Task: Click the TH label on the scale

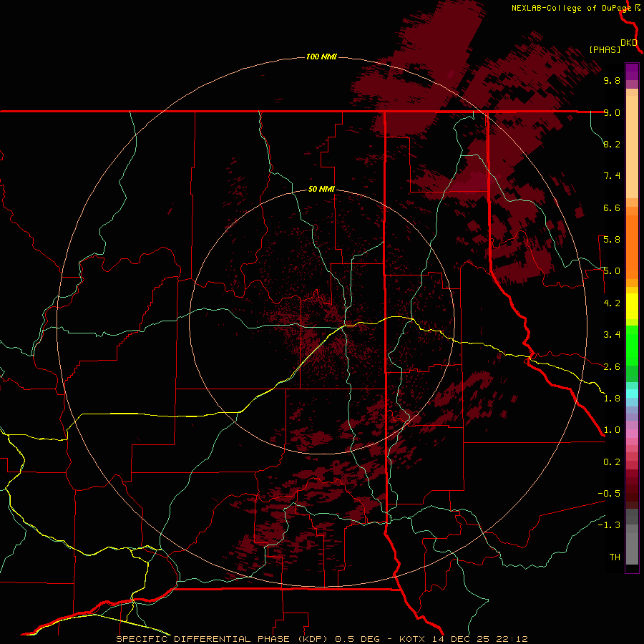Action: pos(615,557)
